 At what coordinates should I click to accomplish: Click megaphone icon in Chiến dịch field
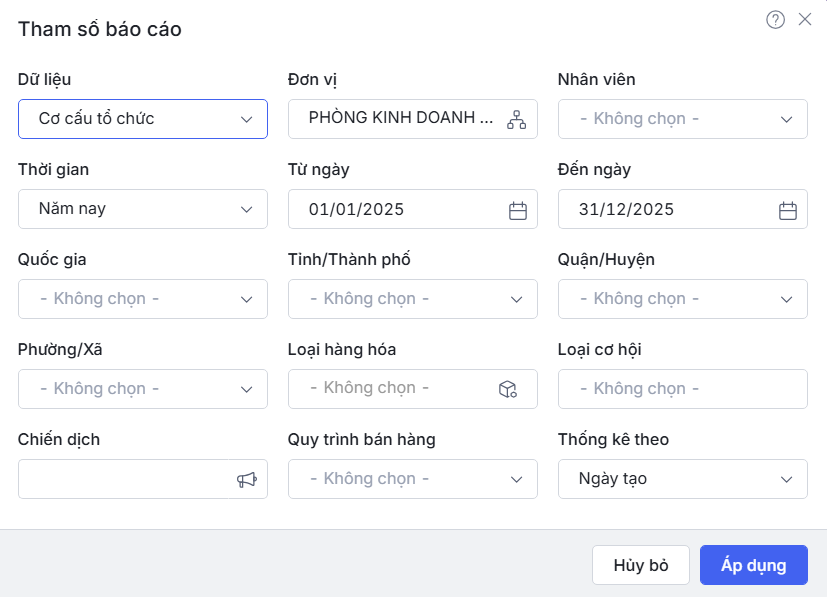(247, 480)
